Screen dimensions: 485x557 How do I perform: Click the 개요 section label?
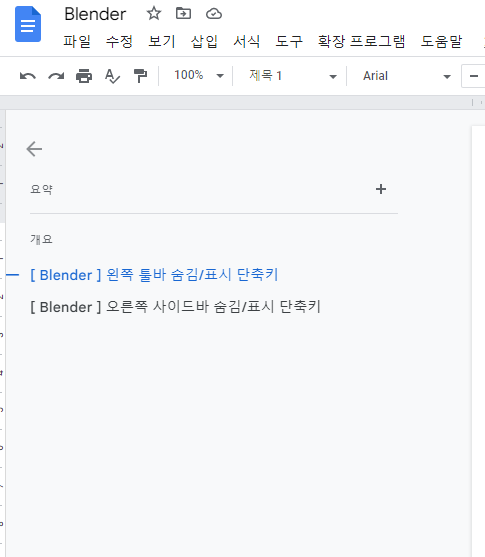(x=42, y=239)
